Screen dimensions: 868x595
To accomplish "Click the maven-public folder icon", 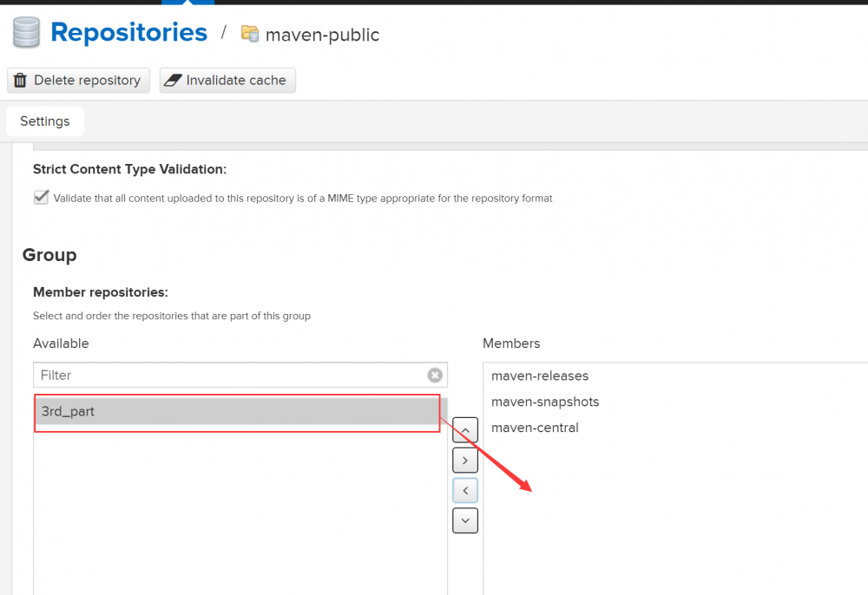I will tap(250, 34).
